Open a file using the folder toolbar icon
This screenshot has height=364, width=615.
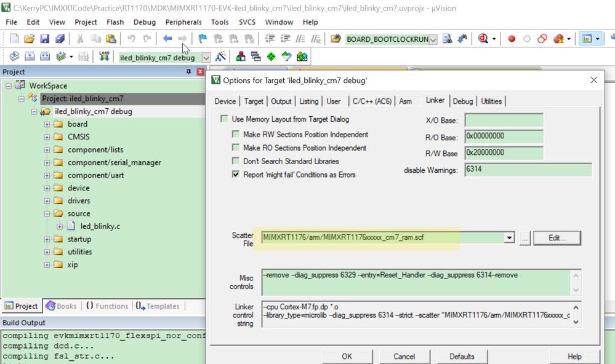29,39
